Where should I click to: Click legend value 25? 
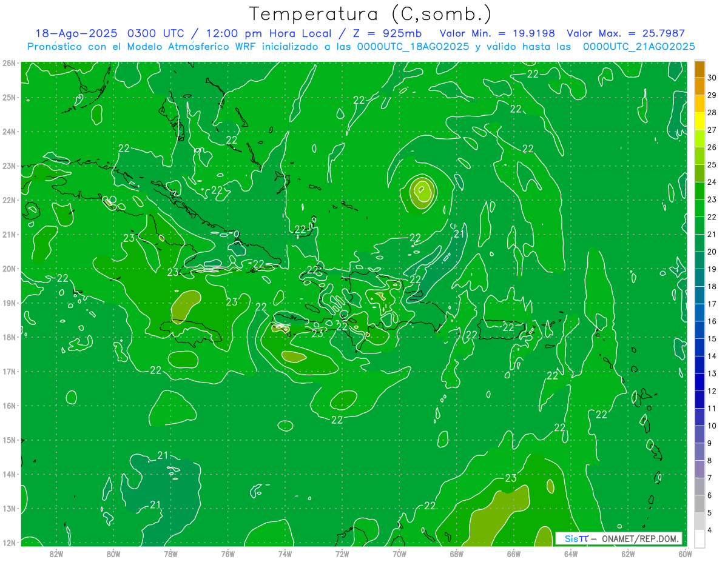712,165
